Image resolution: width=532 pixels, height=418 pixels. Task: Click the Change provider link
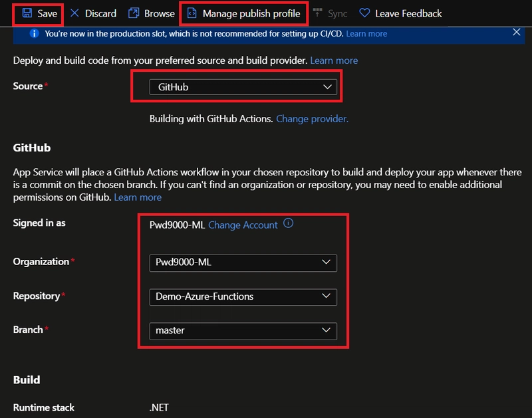tap(312, 119)
